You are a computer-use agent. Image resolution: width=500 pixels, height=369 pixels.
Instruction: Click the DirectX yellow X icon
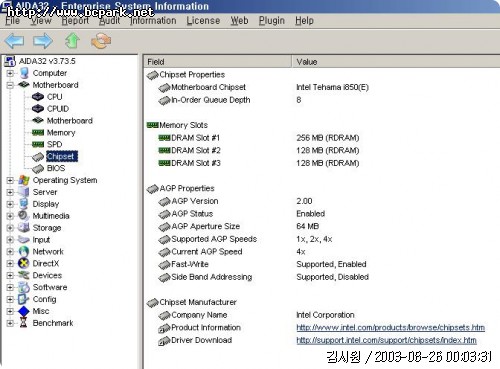24,263
